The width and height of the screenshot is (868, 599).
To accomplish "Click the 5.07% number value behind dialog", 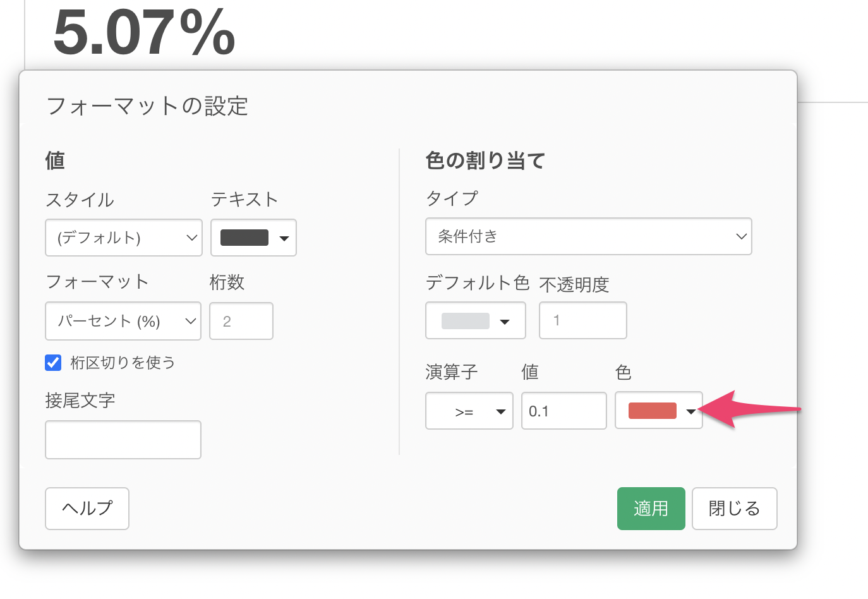I will (x=144, y=33).
